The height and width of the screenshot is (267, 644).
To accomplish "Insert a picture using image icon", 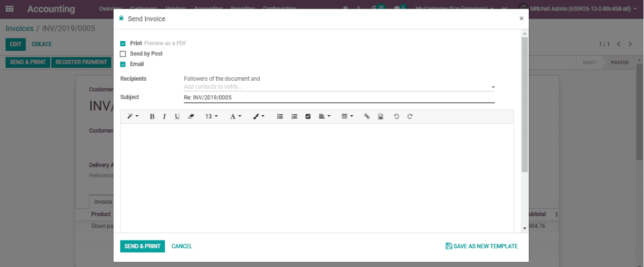I will [381, 116].
